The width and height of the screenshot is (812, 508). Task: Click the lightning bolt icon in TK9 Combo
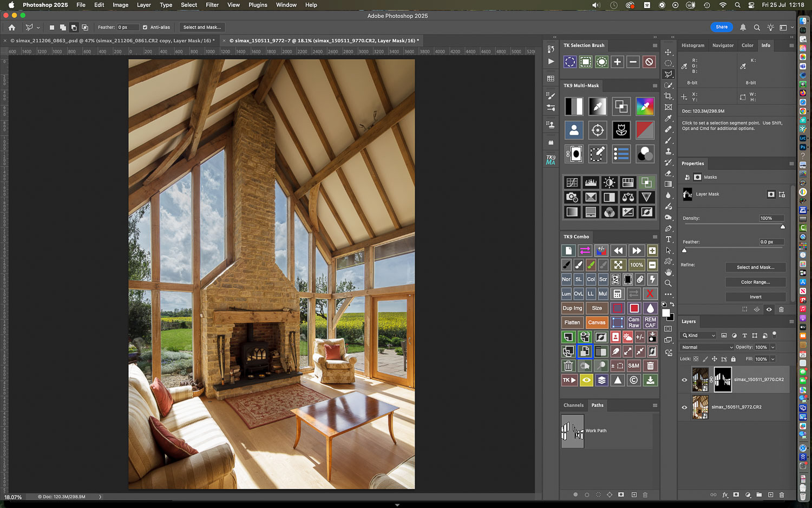pyautogui.click(x=652, y=279)
